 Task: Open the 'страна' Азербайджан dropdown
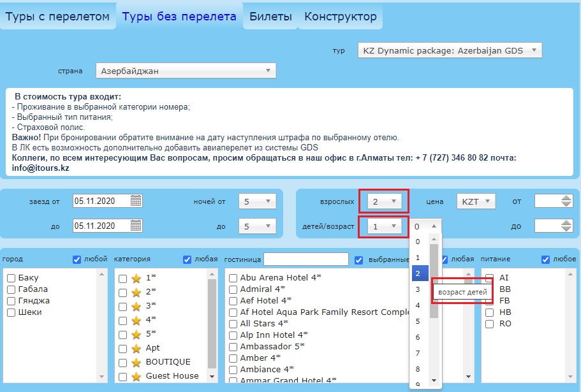point(185,71)
